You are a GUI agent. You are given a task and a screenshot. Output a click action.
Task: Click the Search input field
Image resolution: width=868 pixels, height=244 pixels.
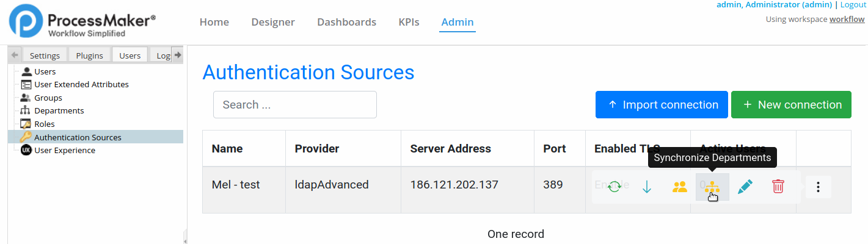pos(294,105)
